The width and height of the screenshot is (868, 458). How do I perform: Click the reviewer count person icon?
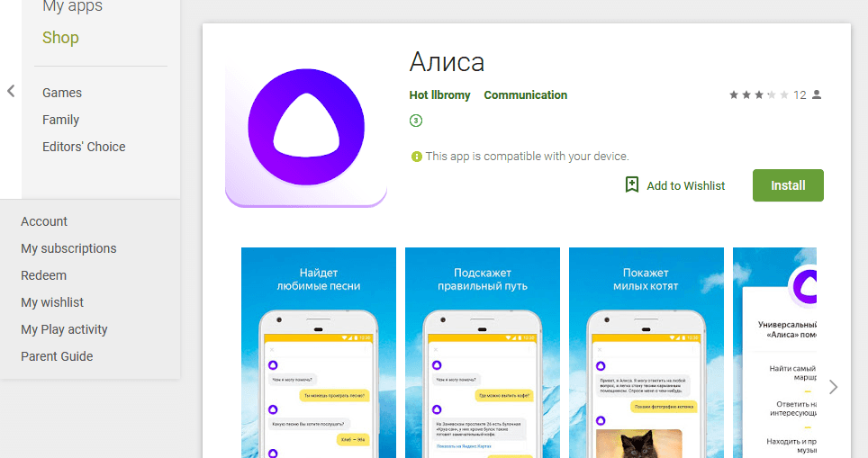pyautogui.click(x=817, y=95)
